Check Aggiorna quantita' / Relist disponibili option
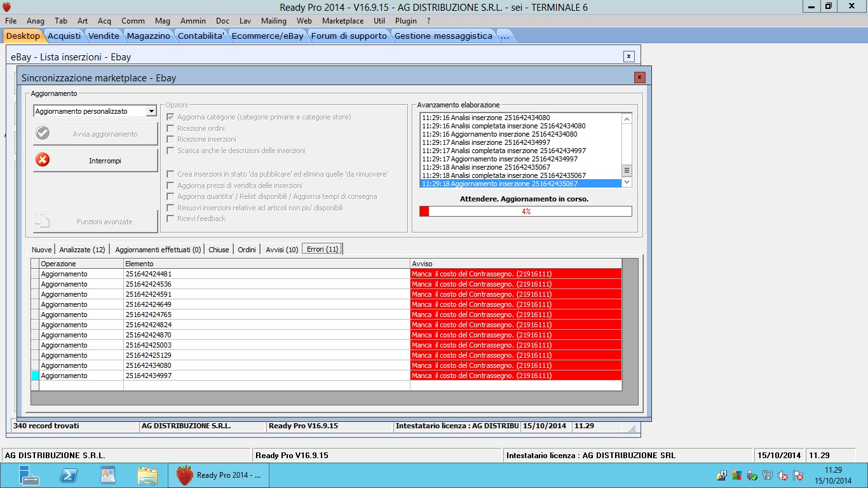The width and height of the screenshot is (868, 488). click(170, 196)
